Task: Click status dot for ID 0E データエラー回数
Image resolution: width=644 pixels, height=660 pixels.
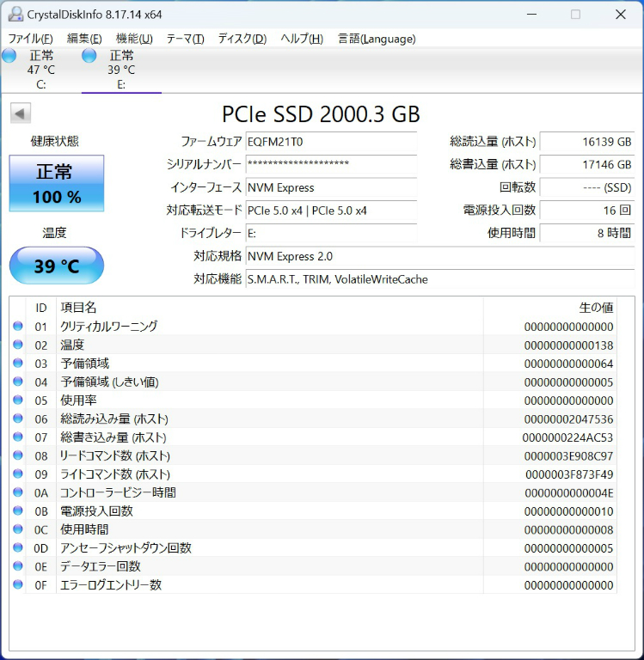Action: (18, 566)
